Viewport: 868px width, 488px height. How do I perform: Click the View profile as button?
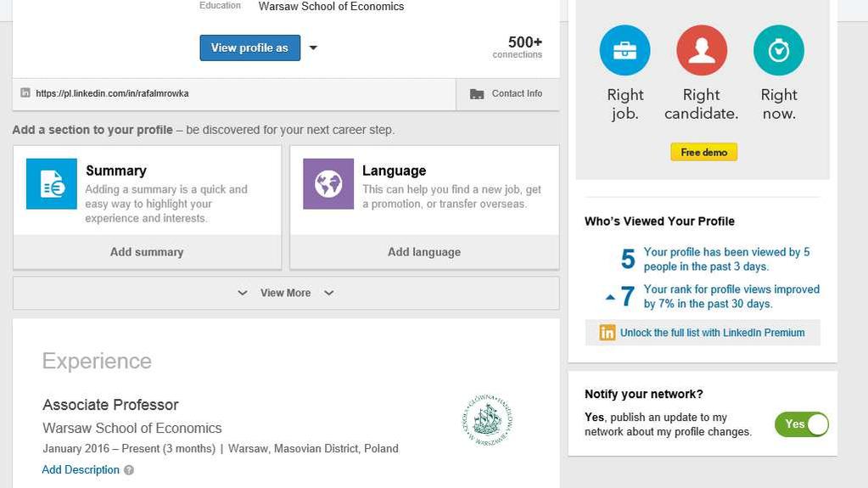(x=249, y=48)
